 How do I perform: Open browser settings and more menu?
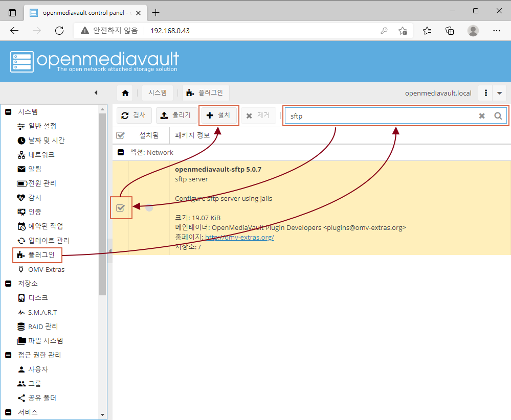coord(496,31)
